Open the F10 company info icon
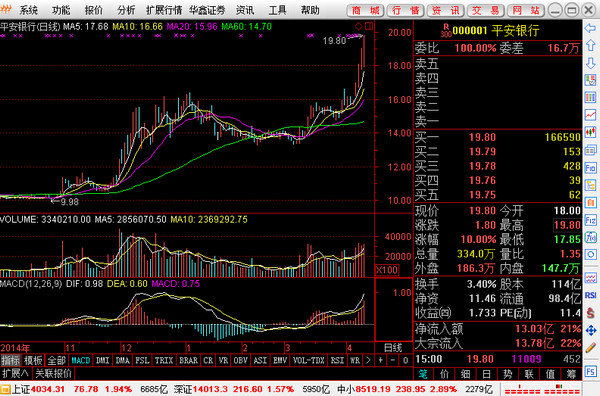This screenshot has height=396, width=600. pyautogui.click(x=590, y=167)
